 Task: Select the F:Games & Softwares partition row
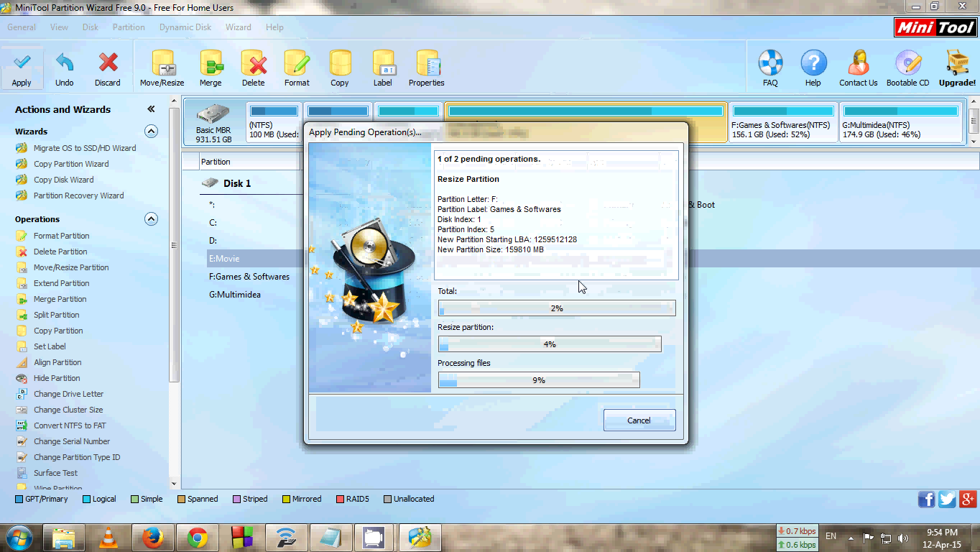coord(249,277)
